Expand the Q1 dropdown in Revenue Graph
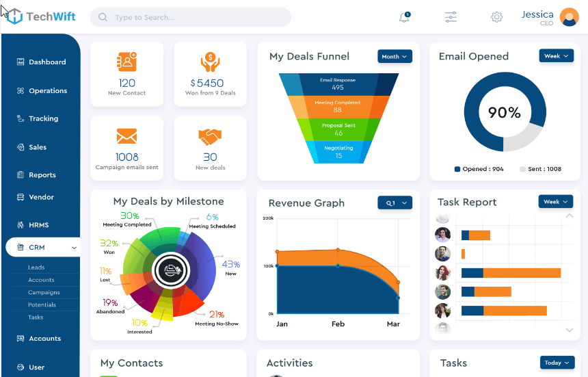Screen dimensions: 588x377 tap(395, 203)
